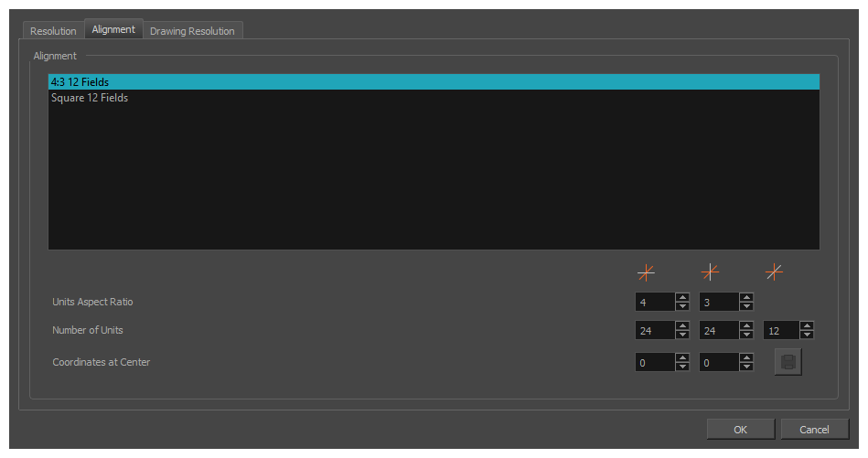Increase the X Number of Units value
The width and height of the screenshot is (868, 458).
pyautogui.click(x=682, y=325)
